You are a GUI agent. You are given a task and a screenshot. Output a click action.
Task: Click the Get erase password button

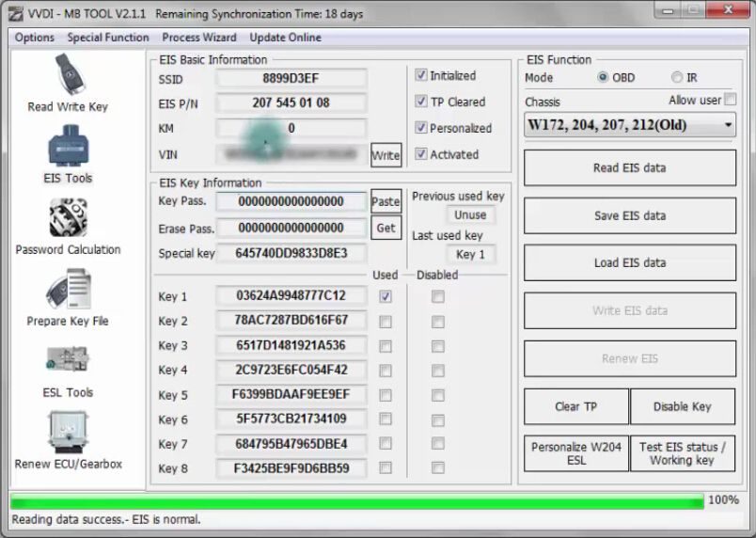click(386, 228)
